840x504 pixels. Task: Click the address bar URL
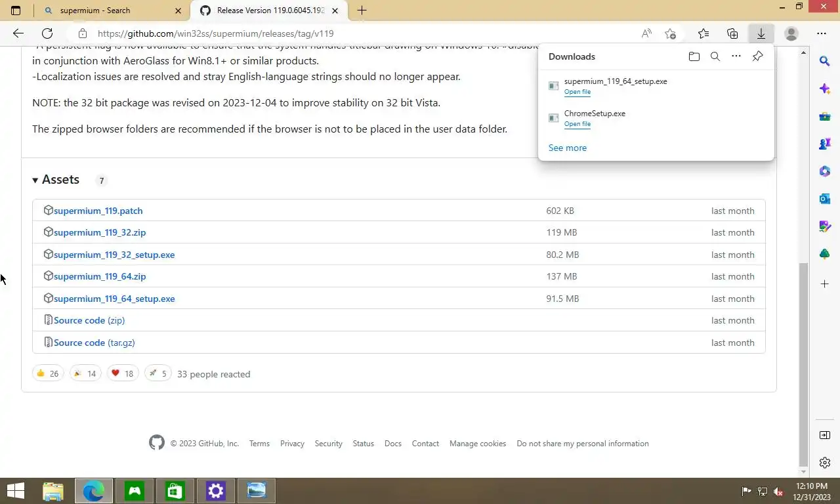tap(216, 33)
